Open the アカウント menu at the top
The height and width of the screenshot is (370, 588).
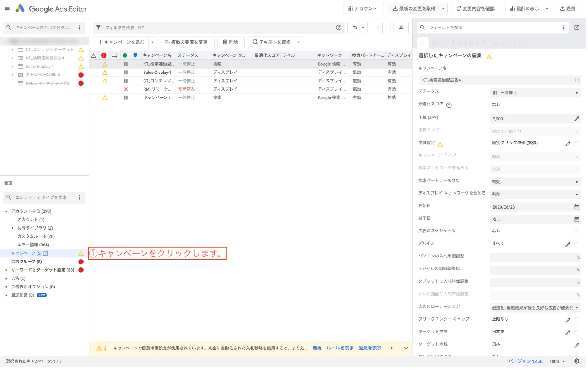click(363, 8)
